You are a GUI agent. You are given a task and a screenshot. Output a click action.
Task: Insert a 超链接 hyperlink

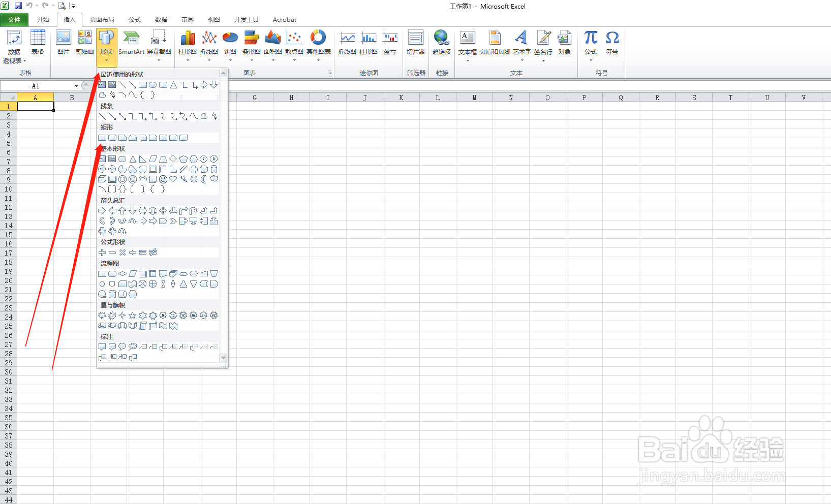tap(442, 43)
